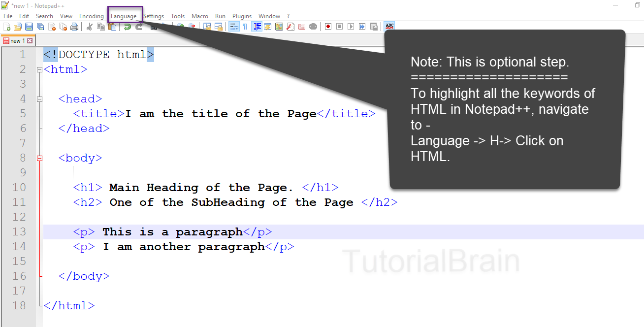
Task: Click Synchronize Horizontal Scrolling icon
Action: pos(218,27)
